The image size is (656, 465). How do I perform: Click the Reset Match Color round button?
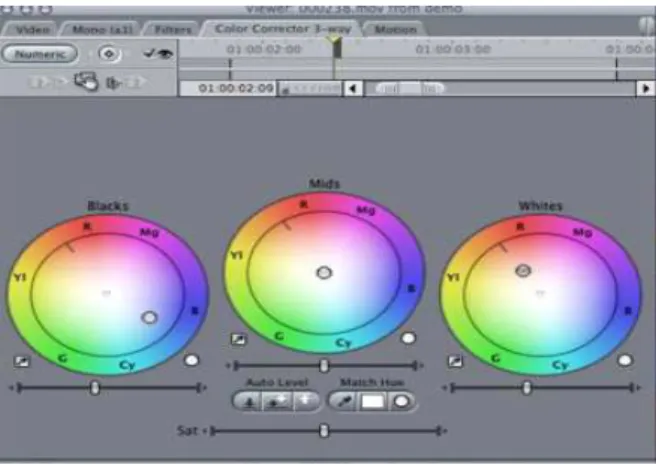[x=402, y=402]
